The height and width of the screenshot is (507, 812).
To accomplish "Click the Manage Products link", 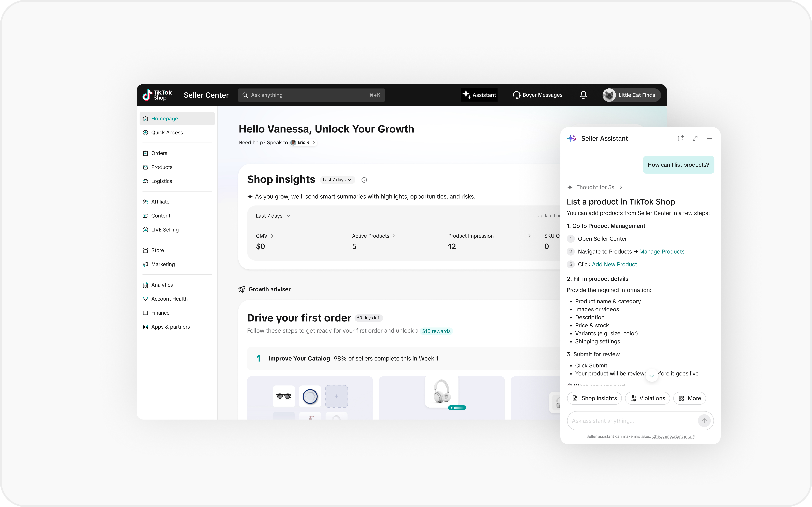I will [662, 252].
